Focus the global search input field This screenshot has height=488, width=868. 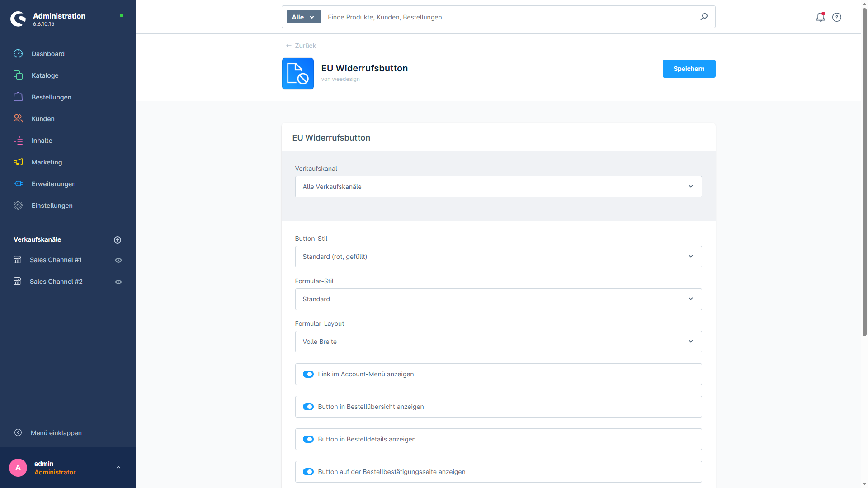(x=511, y=17)
